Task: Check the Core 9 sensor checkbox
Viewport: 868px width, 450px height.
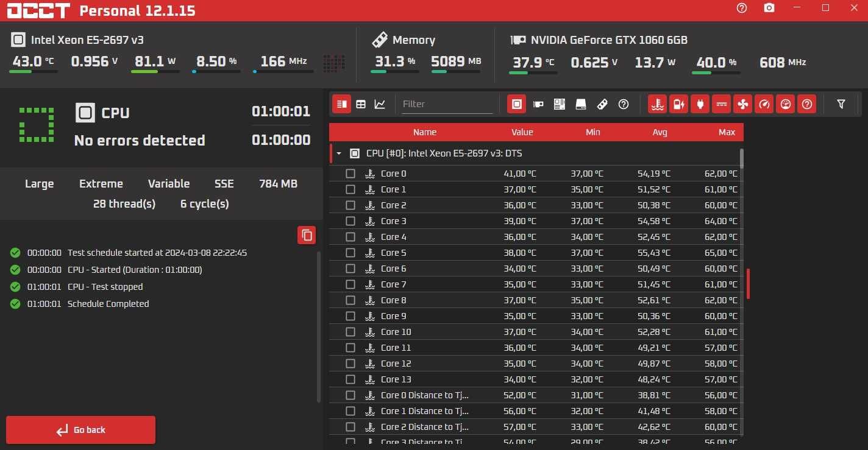Action: click(x=350, y=316)
